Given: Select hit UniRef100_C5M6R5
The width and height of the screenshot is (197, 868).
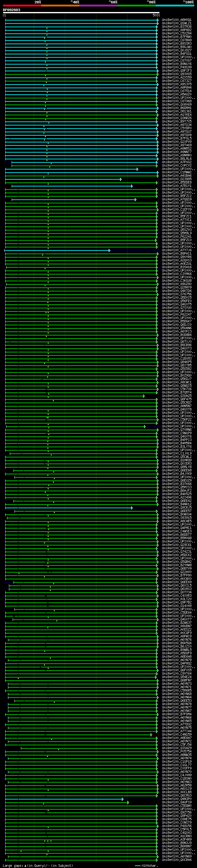Looking at the screenshot, I should pos(177,690).
